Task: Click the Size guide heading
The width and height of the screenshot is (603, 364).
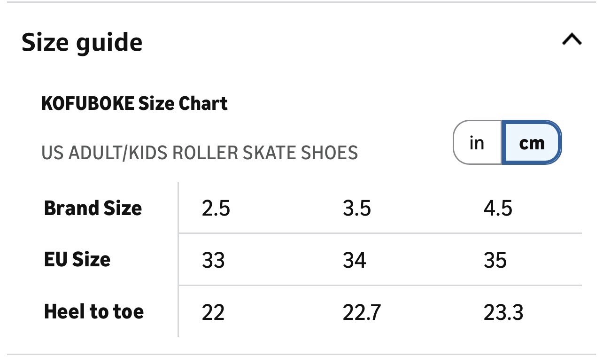Action: click(x=82, y=42)
